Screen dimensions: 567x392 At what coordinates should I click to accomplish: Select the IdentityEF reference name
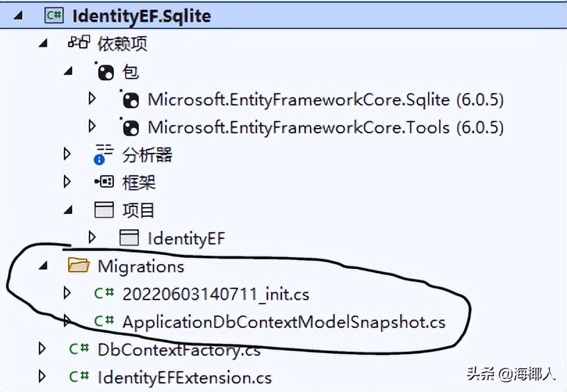tap(186, 238)
